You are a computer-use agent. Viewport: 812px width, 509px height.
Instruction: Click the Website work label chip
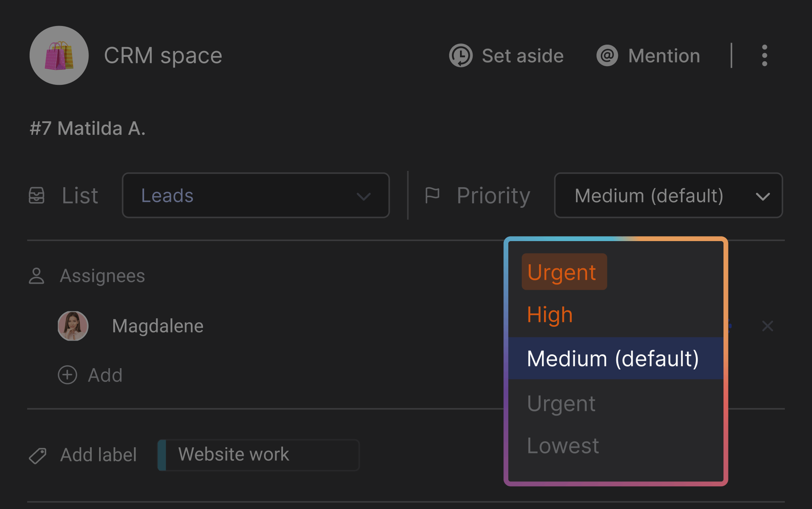tap(259, 455)
